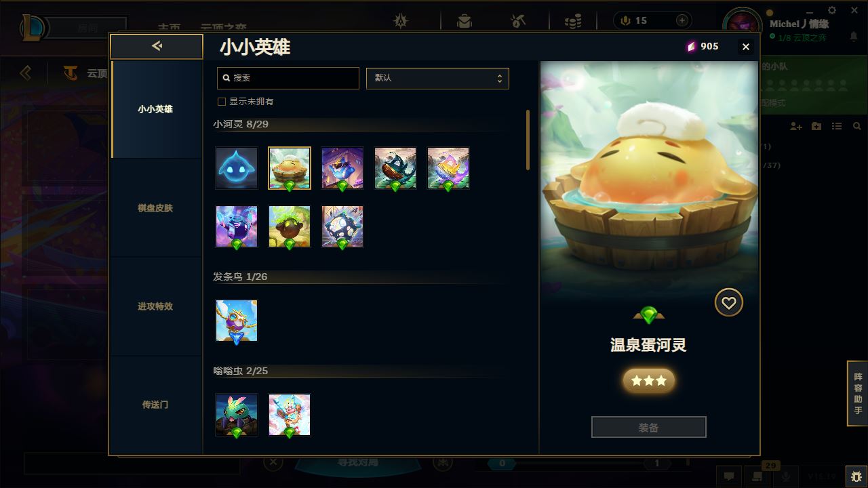The height and width of the screenshot is (488, 868).
Task: Select the default blue River Sprite thumbnail
Action: 237,168
